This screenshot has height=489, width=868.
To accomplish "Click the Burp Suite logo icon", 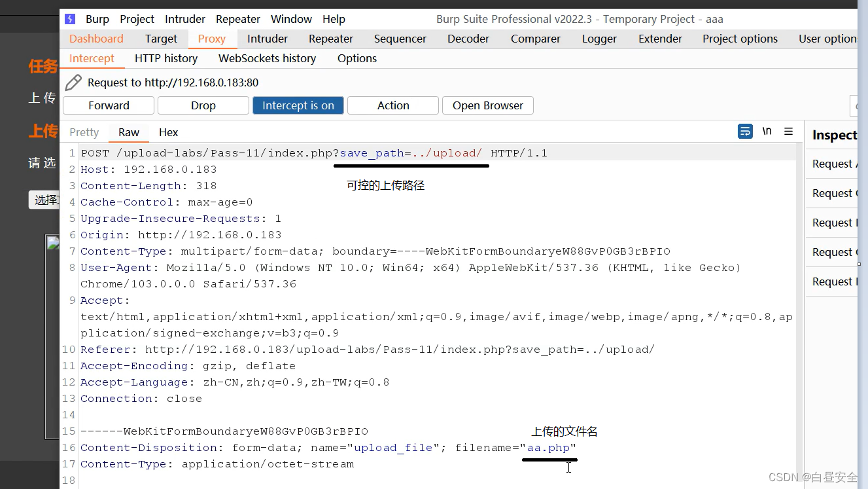I will (x=70, y=19).
